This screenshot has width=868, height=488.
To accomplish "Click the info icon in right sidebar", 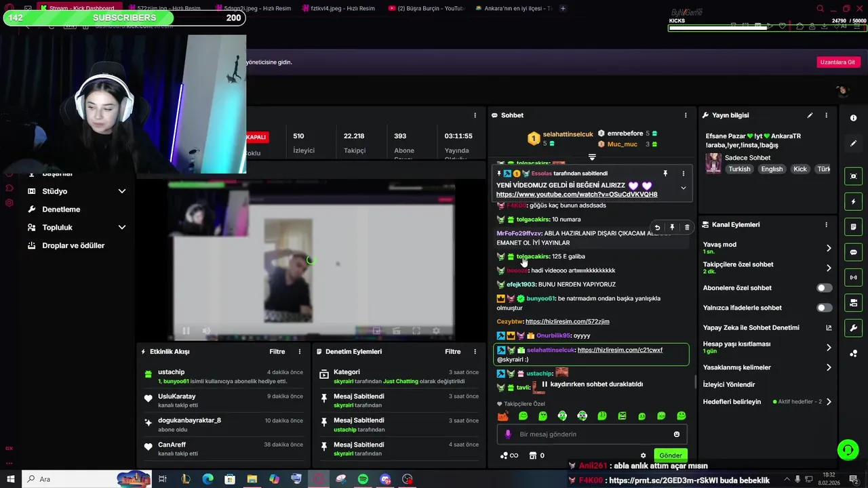I will 854,118.
